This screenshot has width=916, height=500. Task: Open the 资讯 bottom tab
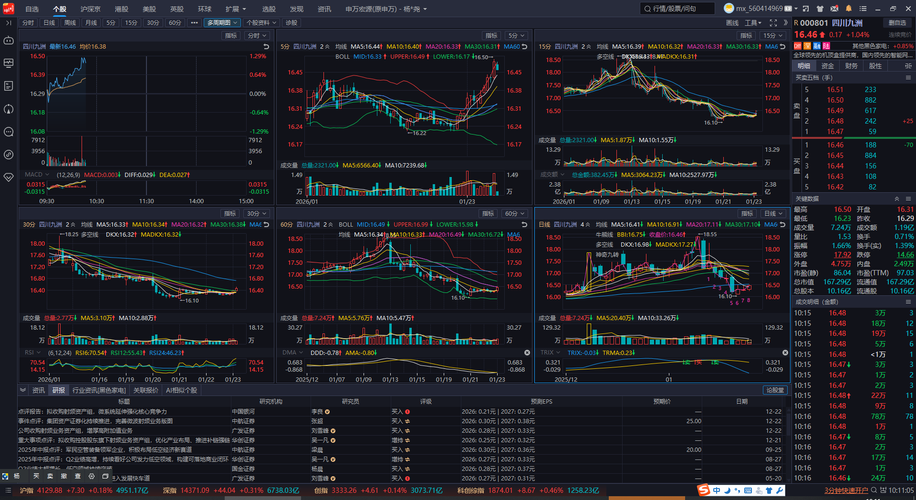point(39,390)
